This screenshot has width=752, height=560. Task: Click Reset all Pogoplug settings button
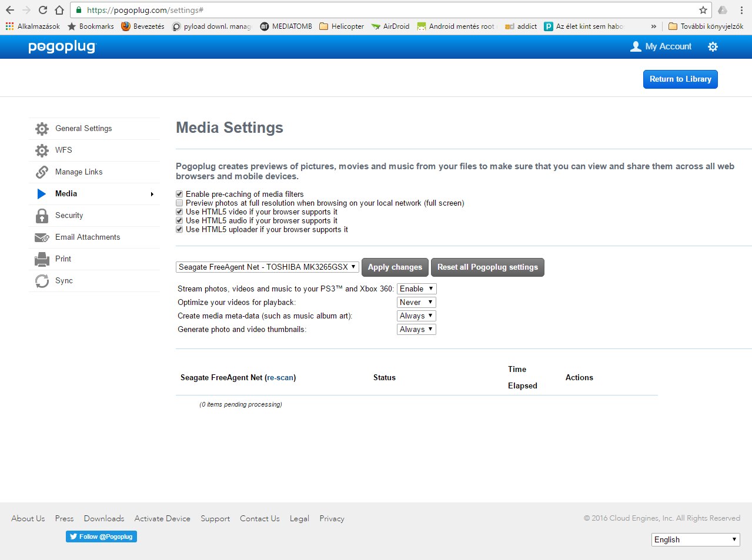coord(487,267)
